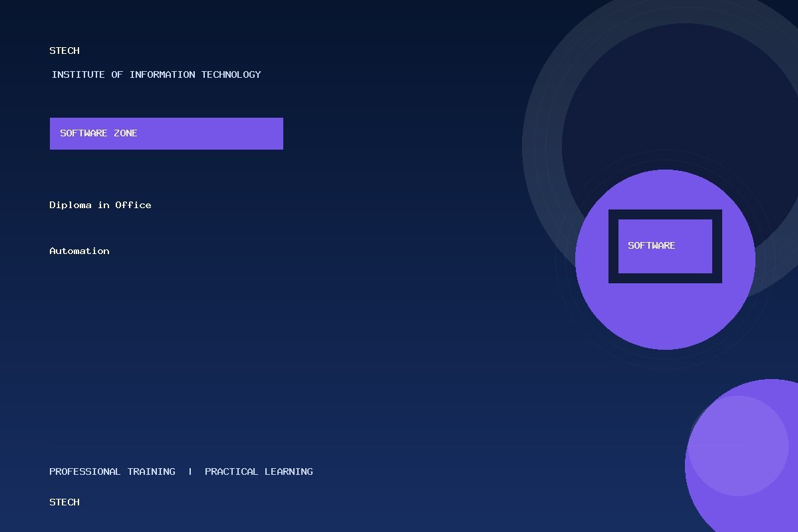Click the Automation text line
This screenshot has width=798, height=532.
(x=79, y=251)
